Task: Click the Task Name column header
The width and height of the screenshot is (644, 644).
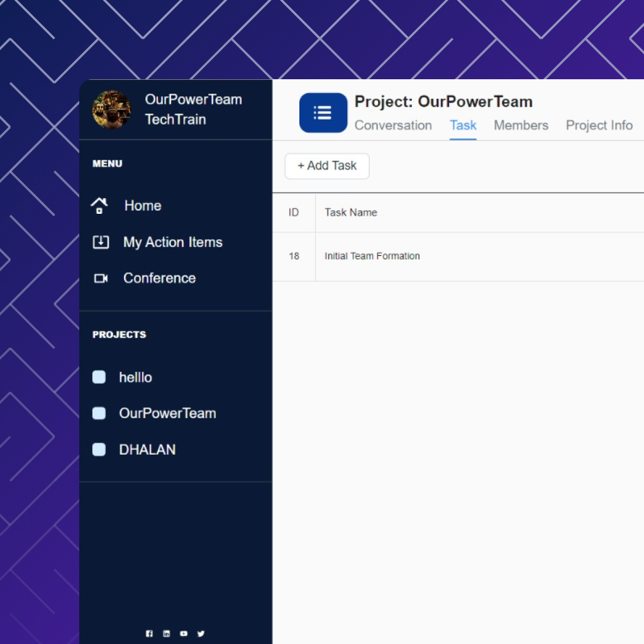Action: coord(351,213)
